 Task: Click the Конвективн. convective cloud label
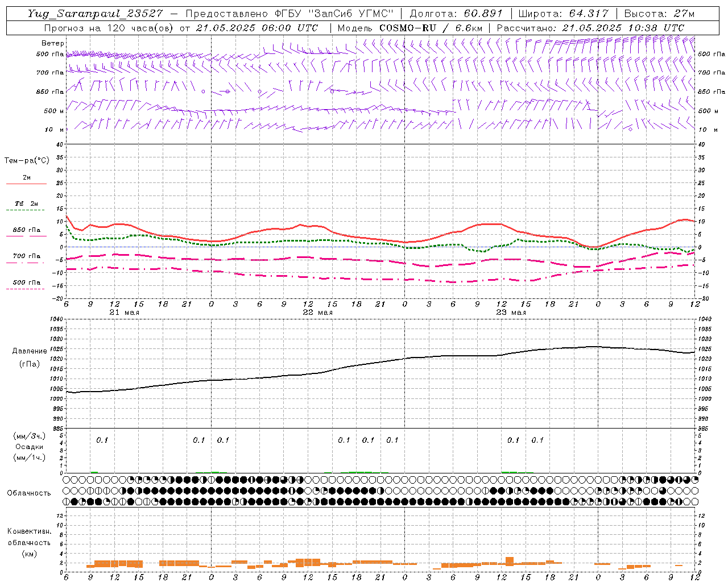coord(29,531)
